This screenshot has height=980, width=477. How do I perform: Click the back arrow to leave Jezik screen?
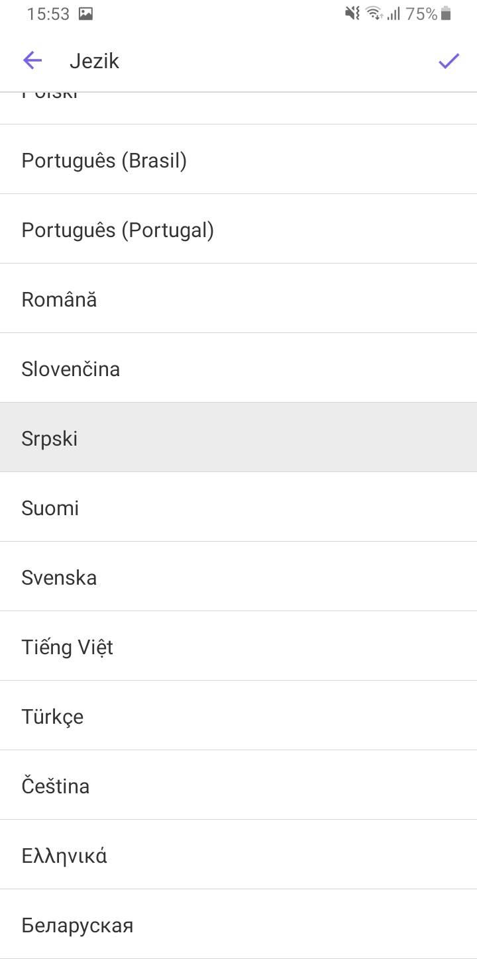31,60
